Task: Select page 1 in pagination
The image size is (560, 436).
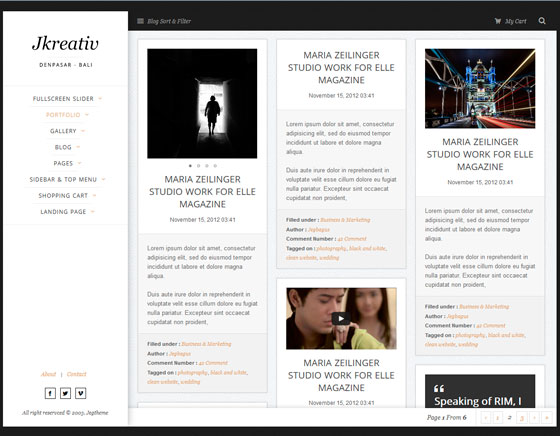Action: pyautogui.click(x=498, y=417)
